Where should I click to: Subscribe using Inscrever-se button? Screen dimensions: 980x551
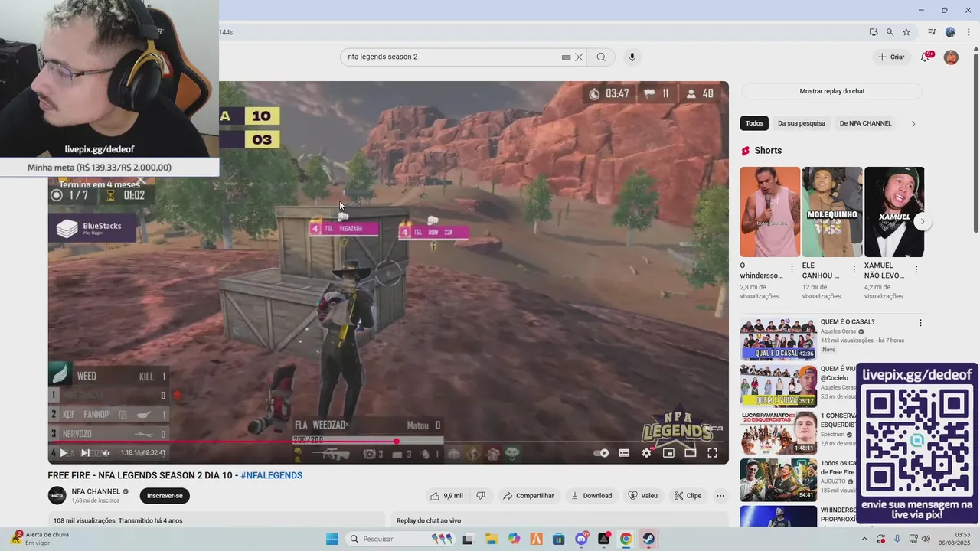[x=165, y=496]
